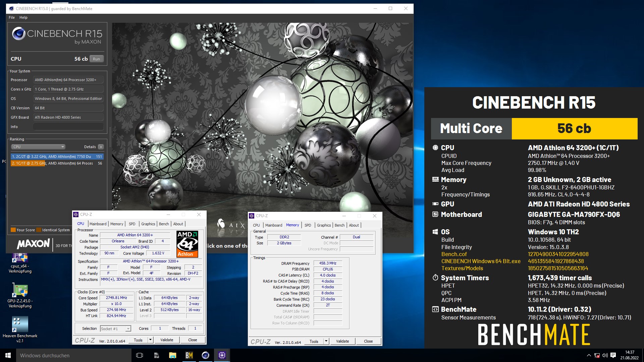Click the left CPU-Z title bar icon
Viewport: 644px width, 362px height.
(x=76, y=215)
